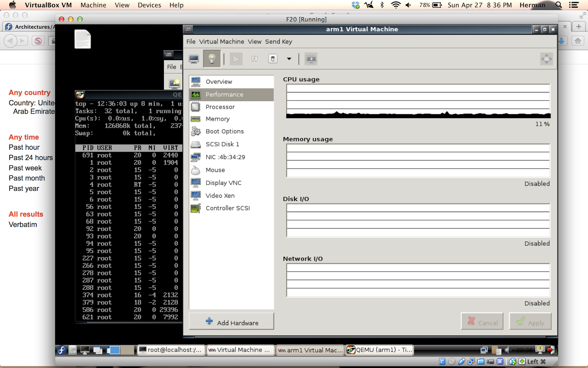Click the CPU usage graph
The height and width of the screenshot is (368, 588).
tap(418, 101)
